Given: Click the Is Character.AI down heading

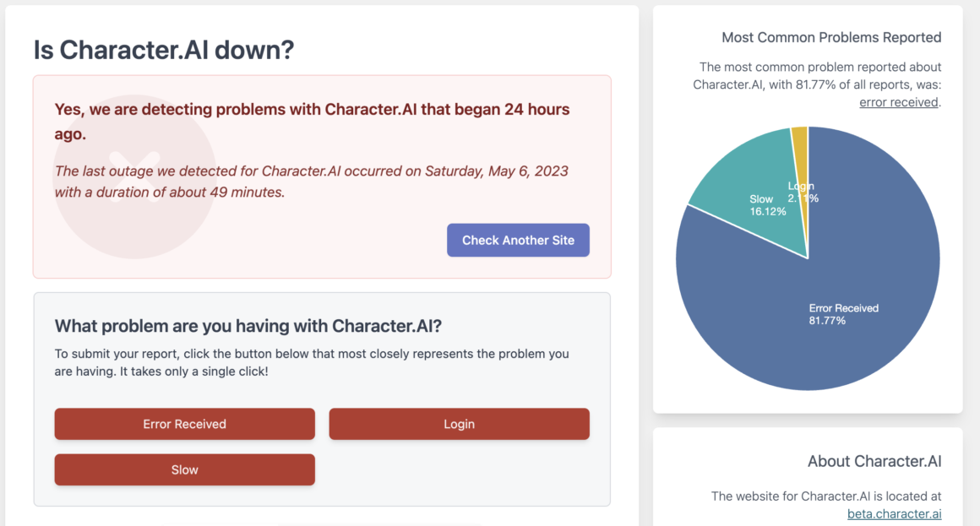Looking at the screenshot, I should pyautogui.click(x=162, y=49).
